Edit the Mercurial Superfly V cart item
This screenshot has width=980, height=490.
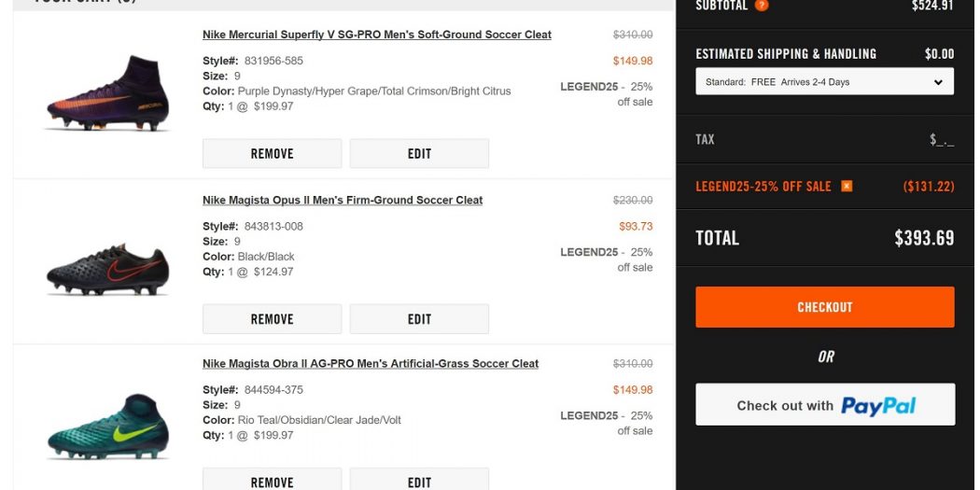coord(419,154)
